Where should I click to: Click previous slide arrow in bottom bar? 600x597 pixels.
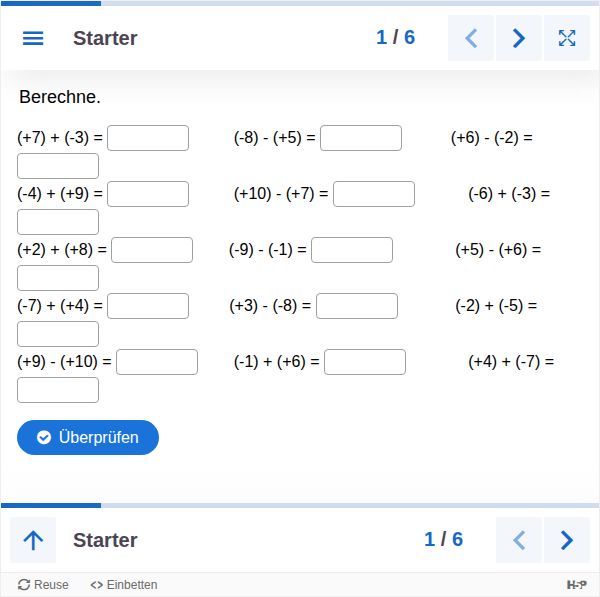tap(519, 540)
